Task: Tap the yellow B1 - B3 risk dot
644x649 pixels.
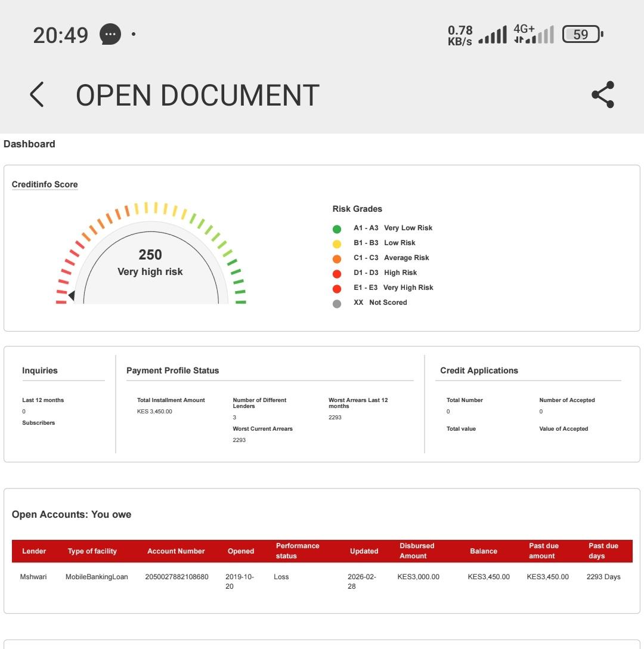Action: [x=337, y=244]
